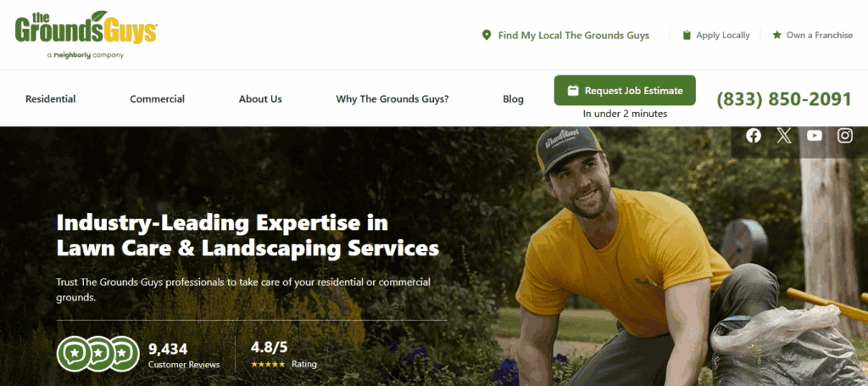Open the X (Twitter) social icon
The image size is (868, 386).
click(x=784, y=136)
